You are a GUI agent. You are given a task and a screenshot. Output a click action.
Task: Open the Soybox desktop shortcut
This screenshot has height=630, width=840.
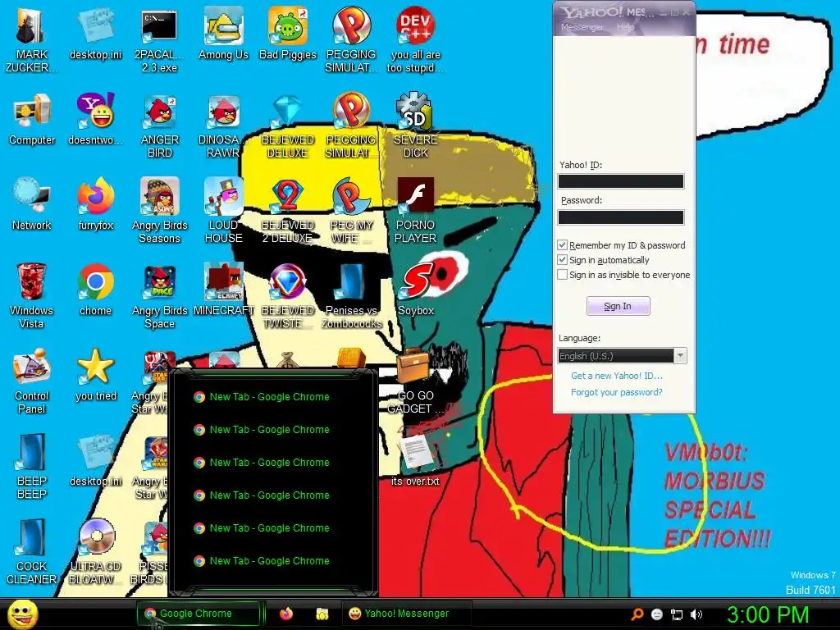click(x=416, y=290)
